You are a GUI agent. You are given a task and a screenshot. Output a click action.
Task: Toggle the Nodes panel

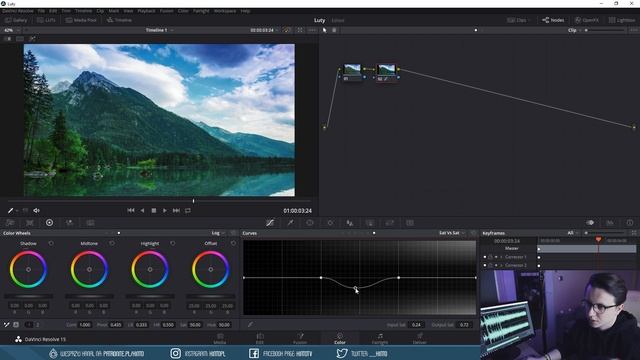(553, 20)
